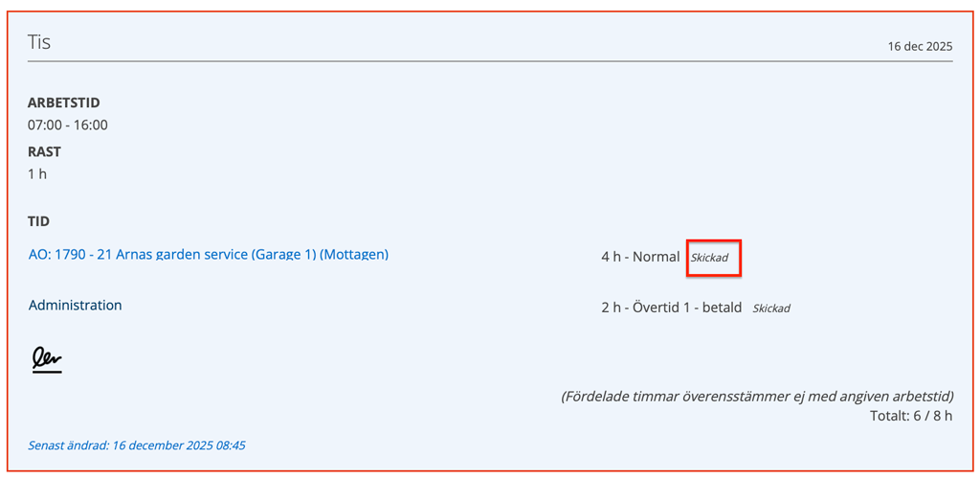Select the 2 h - Övertid 1 - betald entry
This screenshot has height=479, width=980.
671,308
